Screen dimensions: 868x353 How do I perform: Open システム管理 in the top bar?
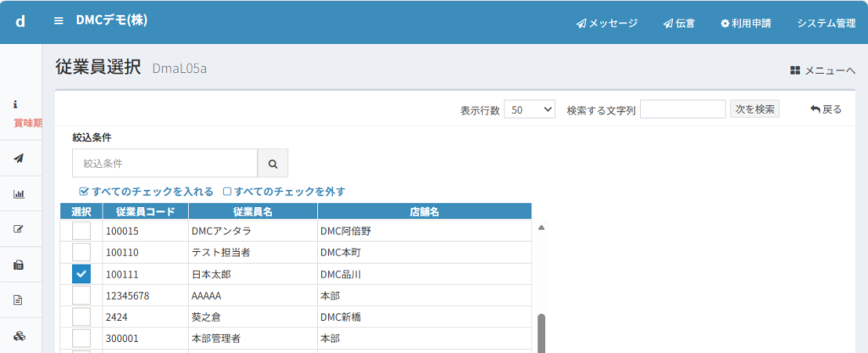826,23
